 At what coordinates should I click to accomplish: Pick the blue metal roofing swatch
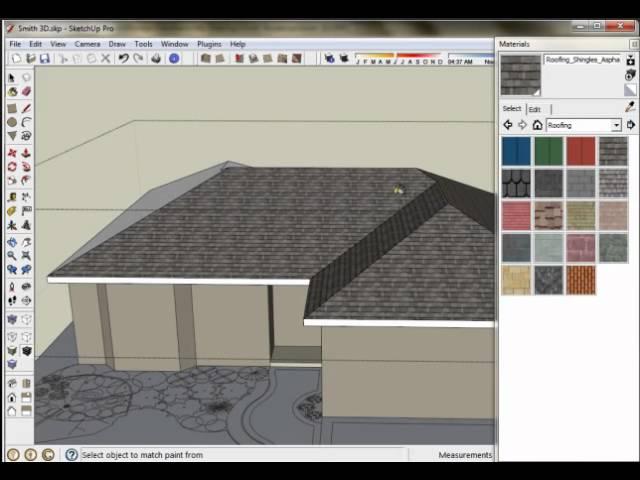(516, 151)
